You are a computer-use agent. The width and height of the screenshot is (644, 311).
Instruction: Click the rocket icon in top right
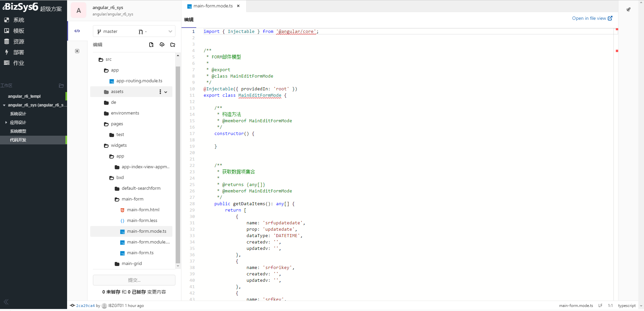628,9
